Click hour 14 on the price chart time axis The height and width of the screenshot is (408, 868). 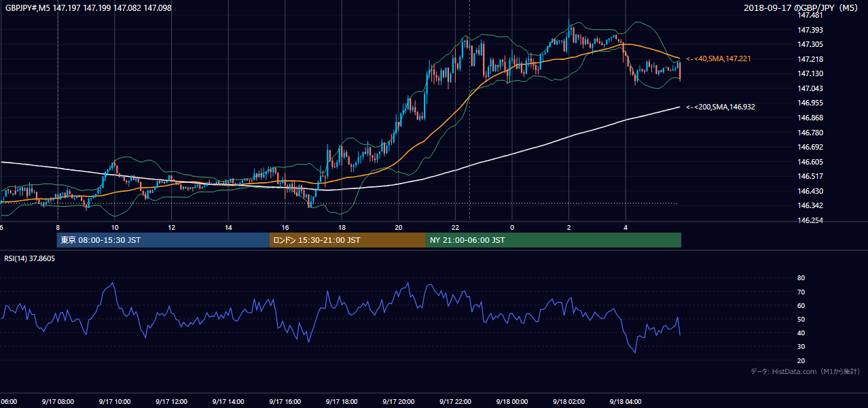[x=228, y=227]
